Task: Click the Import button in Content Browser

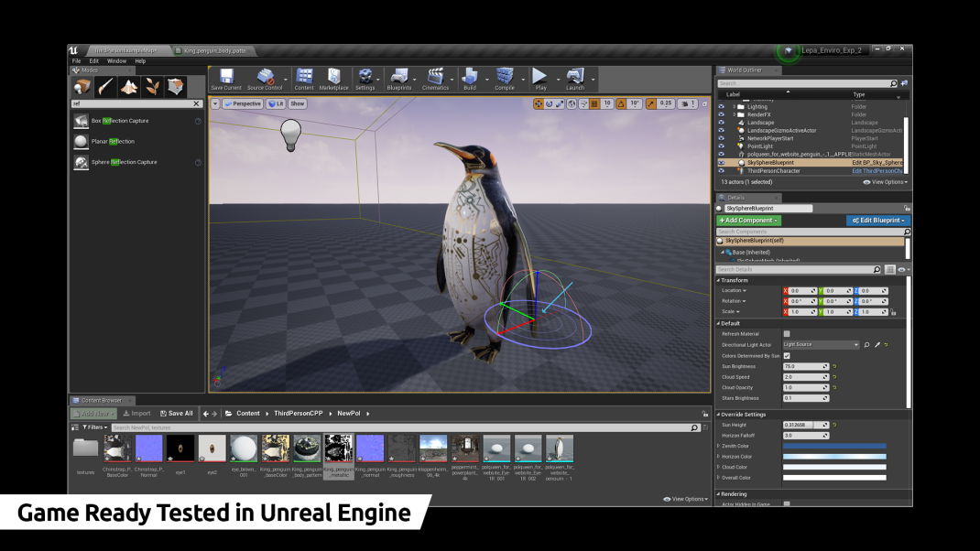Action: click(x=136, y=414)
